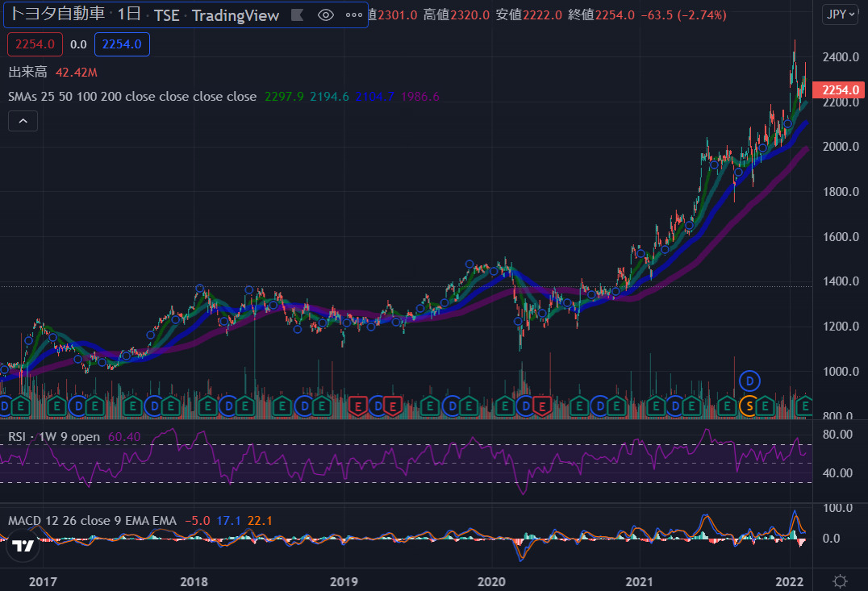Viewport: 868px width, 591px height.
Task: Click the 2019 label on time axis
Action: click(x=344, y=581)
